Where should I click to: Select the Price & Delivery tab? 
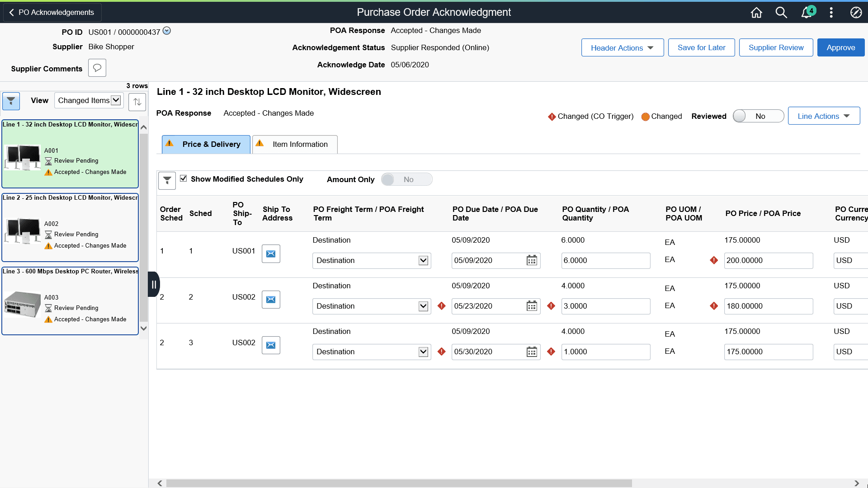206,145
